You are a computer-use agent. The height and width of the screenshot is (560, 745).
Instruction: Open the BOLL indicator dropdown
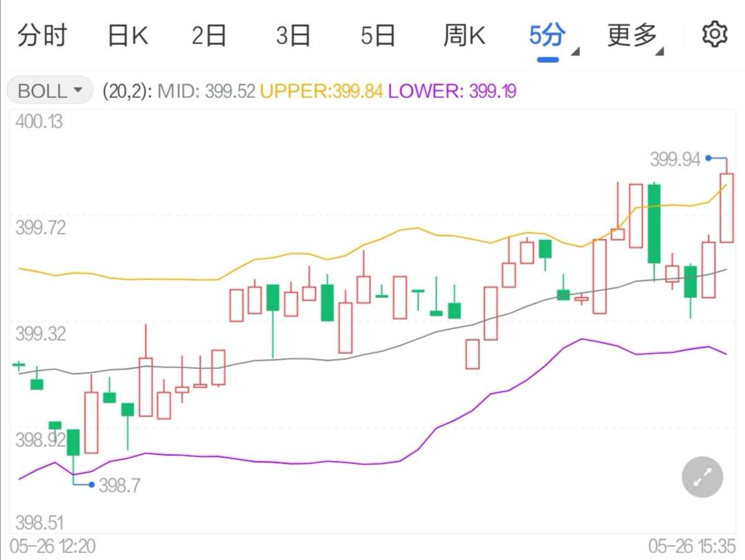50,90
